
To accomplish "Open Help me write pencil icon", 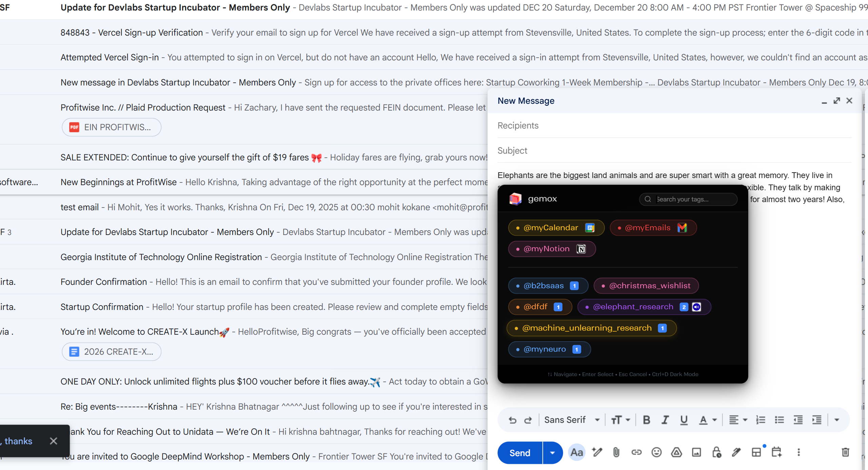I will [597, 452].
